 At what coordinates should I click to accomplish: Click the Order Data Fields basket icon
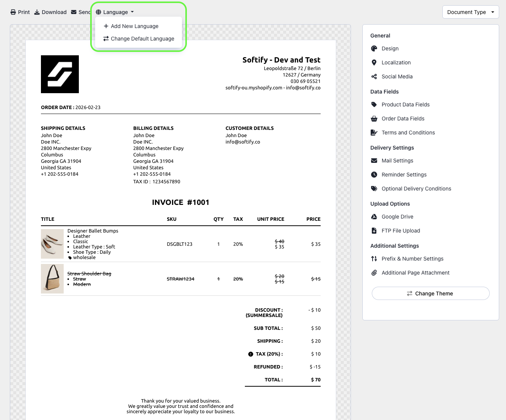pos(374,119)
